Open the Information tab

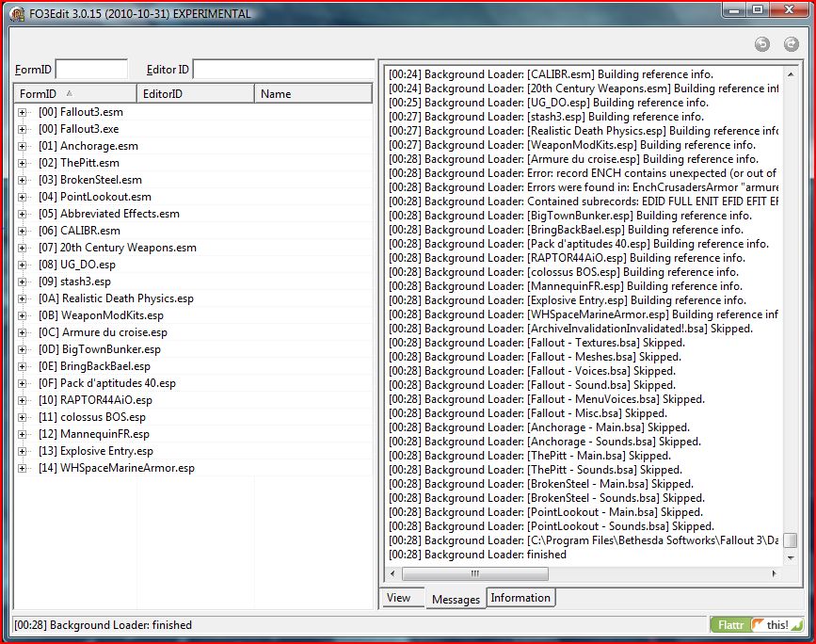point(520,598)
